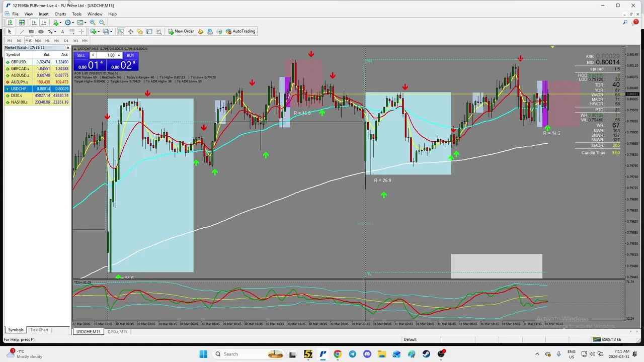Screen dimensions: 644x362
Task: Open the Navigator star-folder icon
Action: 140,32
